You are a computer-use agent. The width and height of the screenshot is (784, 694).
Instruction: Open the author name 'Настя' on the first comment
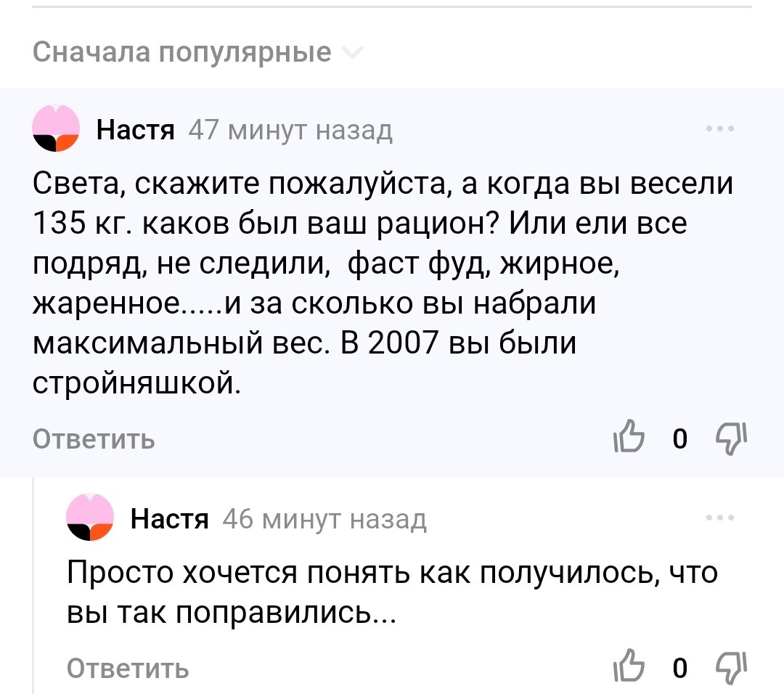[136, 130]
